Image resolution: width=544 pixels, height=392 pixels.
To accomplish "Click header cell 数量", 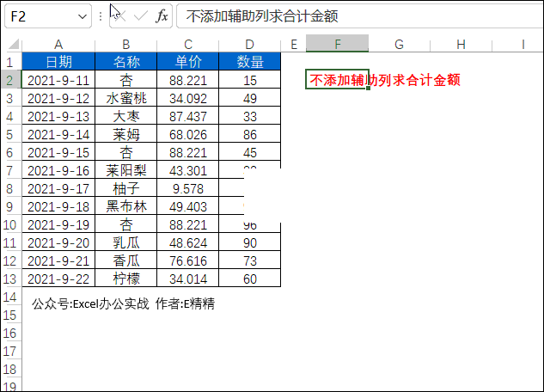I will [250, 62].
